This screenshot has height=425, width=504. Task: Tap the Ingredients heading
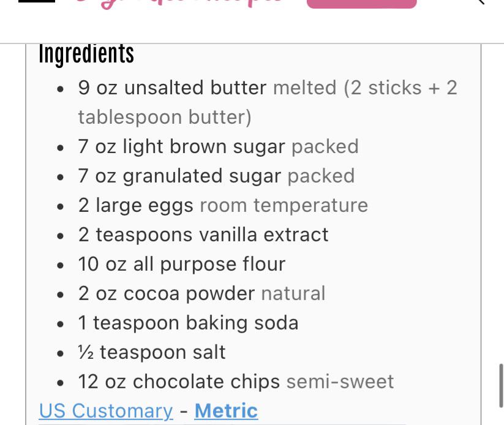[x=86, y=54]
